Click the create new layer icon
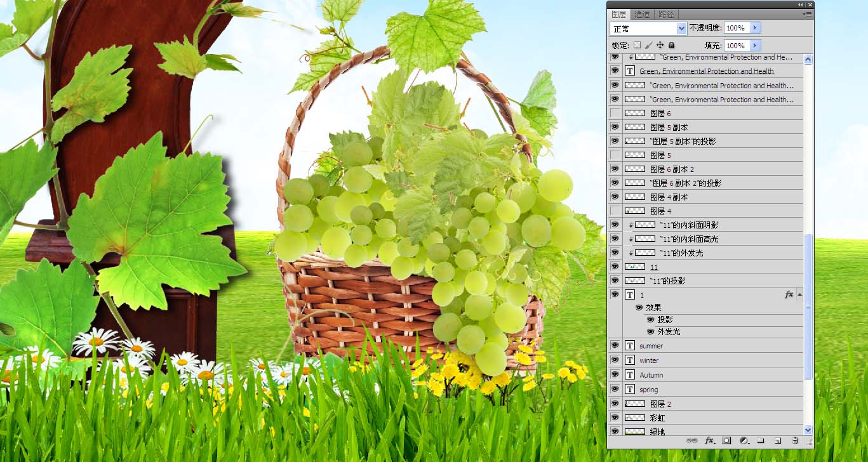This screenshot has height=462, width=868. tap(777, 440)
